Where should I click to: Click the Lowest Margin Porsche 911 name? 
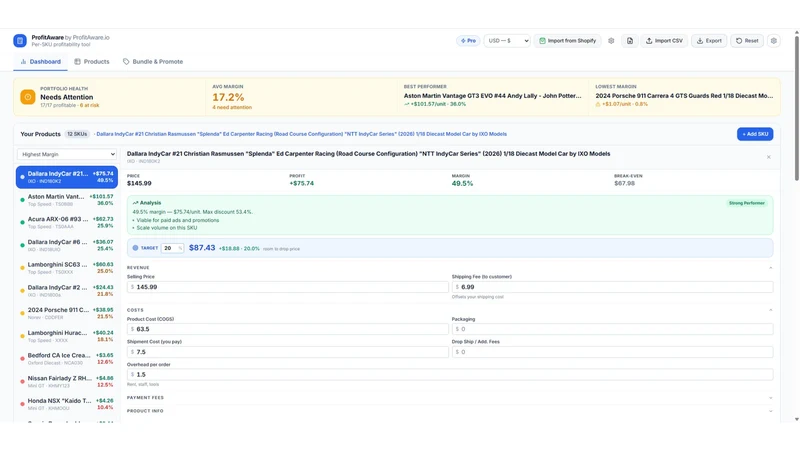pos(684,96)
